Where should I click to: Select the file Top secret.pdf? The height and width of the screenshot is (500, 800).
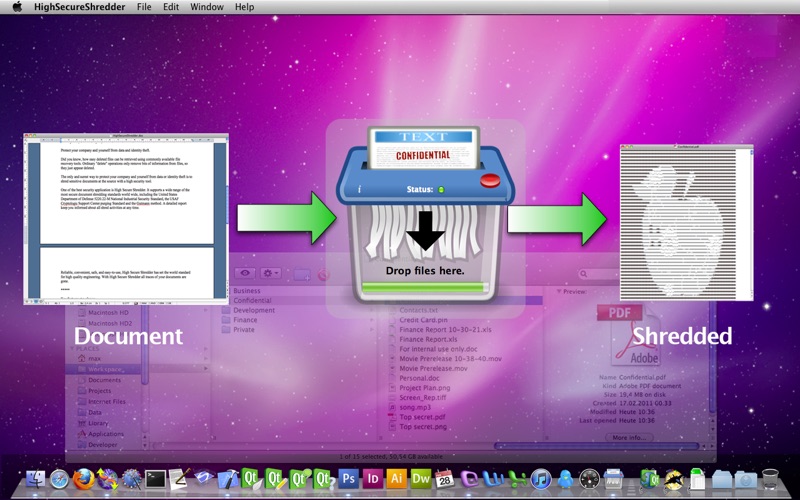[422, 417]
